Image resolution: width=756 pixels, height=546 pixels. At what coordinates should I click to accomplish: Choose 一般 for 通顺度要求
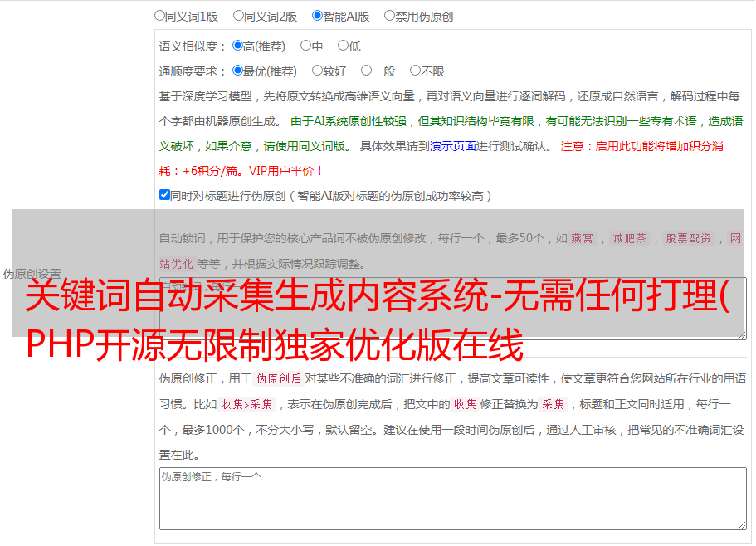[x=366, y=71]
